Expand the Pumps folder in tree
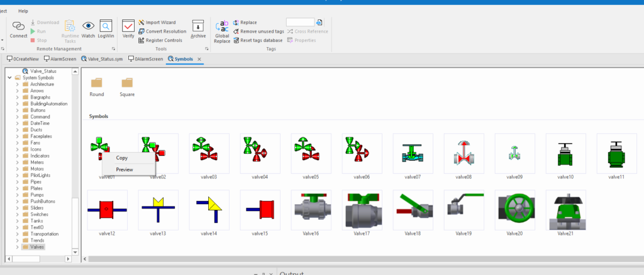Viewport: 644px width, 275px height. tap(17, 196)
